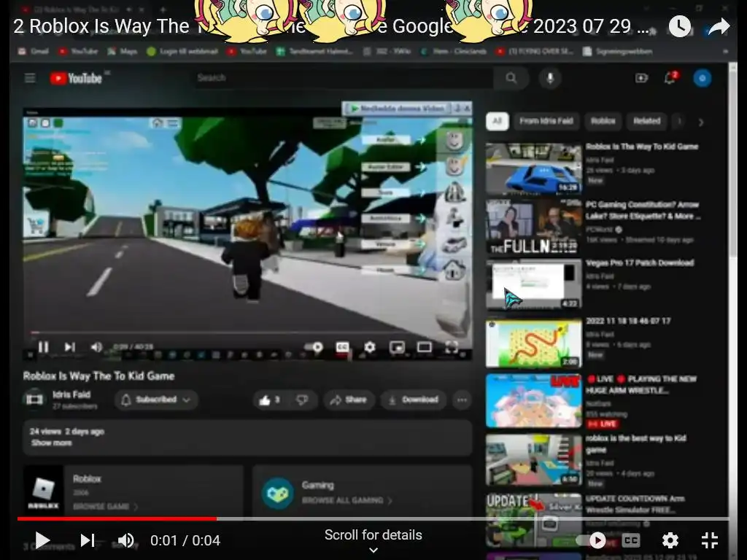This screenshot has height=560, width=747.
Task: Open the hamburger guide menu beside the YouTube logo
Action: point(30,77)
